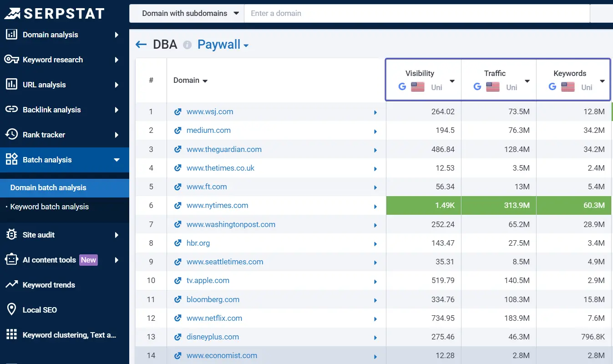This screenshot has height=364, width=613.
Task: Open external link icon for www.theguardian.com
Action: coord(178,150)
